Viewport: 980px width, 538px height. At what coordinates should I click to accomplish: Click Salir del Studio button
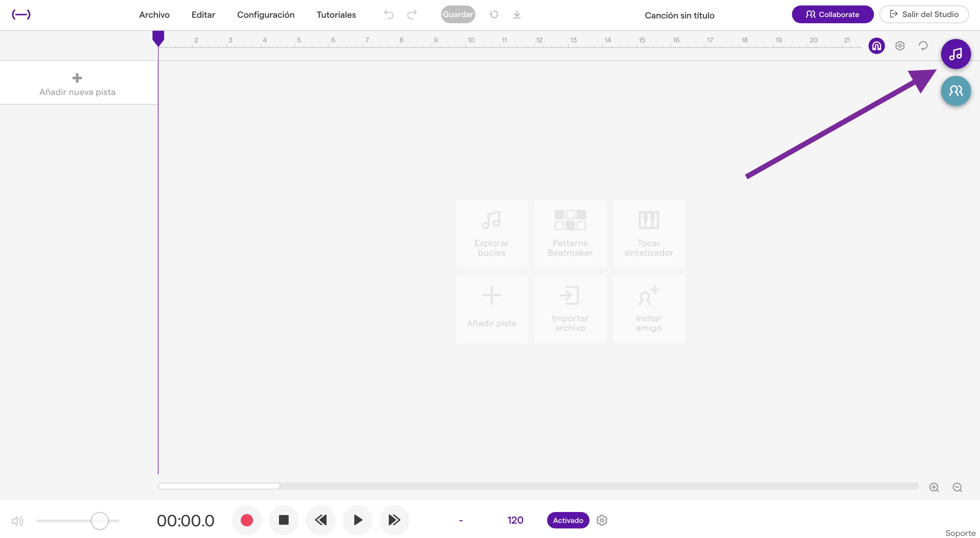pos(924,14)
